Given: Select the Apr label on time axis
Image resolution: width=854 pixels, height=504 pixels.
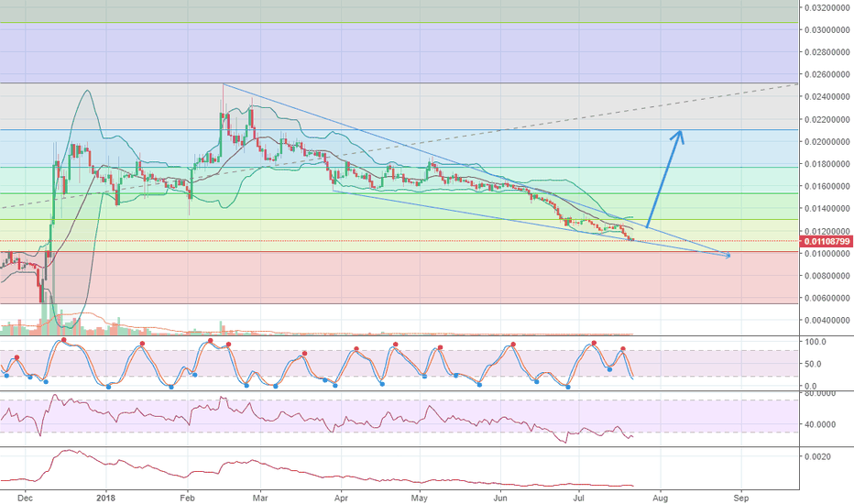Looking at the screenshot, I should point(341,498).
